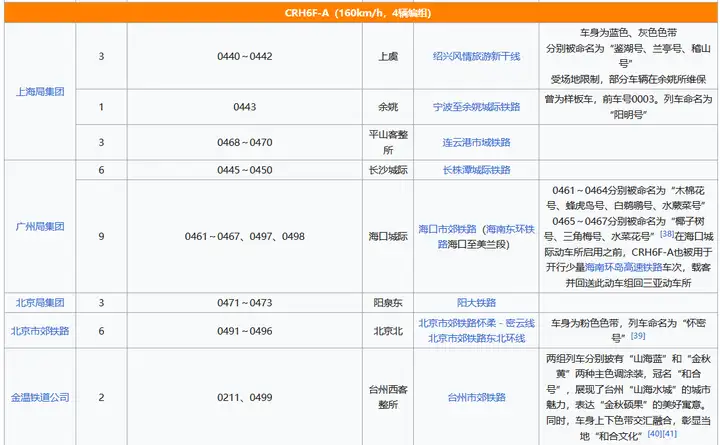Select depot cell 平山客整所
This screenshot has width=720, height=445.
click(388, 142)
